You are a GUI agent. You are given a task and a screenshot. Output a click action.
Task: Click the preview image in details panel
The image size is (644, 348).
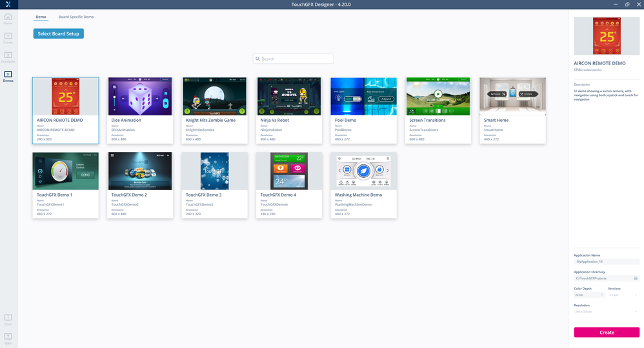(607, 35)
